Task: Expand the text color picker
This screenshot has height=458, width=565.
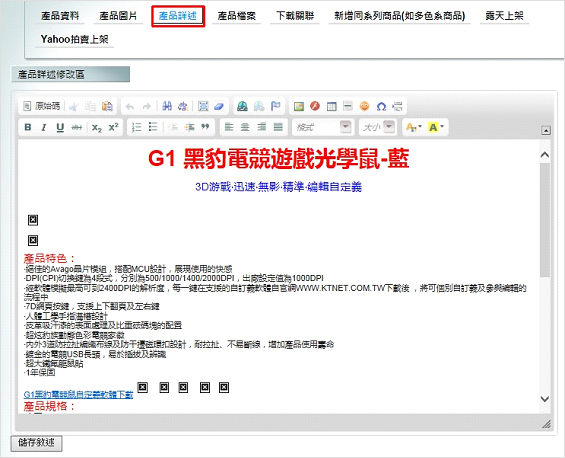Action: tap(414, 127)
